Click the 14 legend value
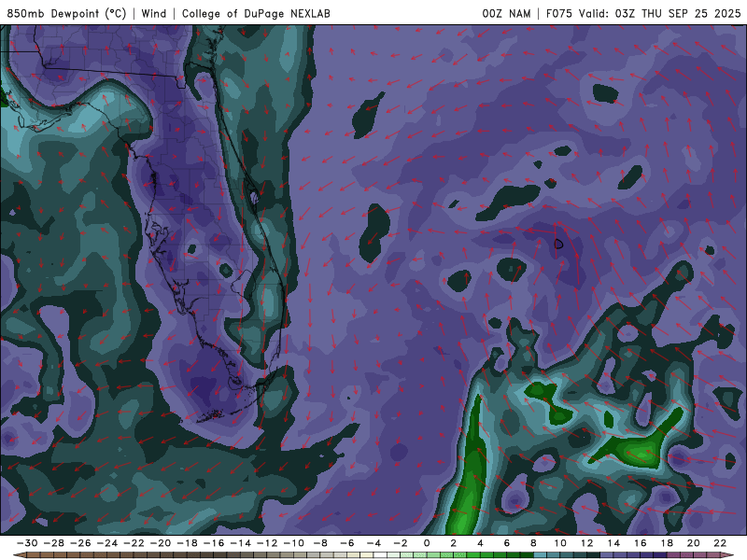Image resolution: width=747 pixels, height=560 pixels. click(613, 543)
